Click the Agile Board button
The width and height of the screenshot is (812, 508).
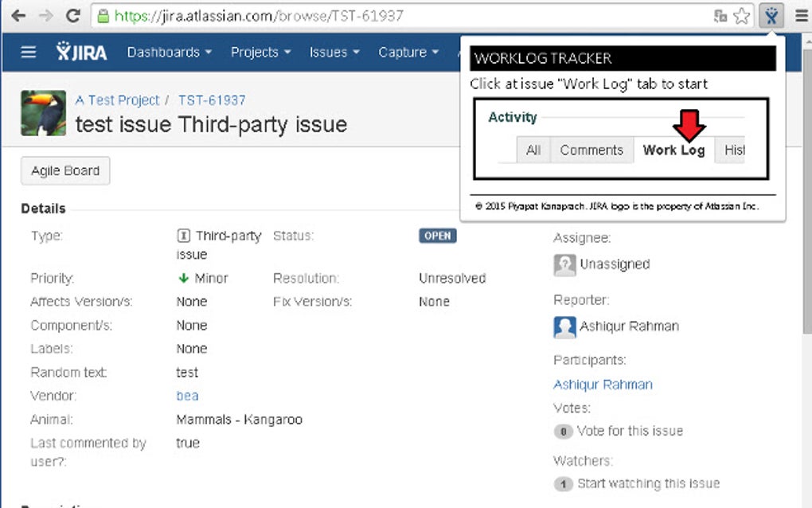65,170
